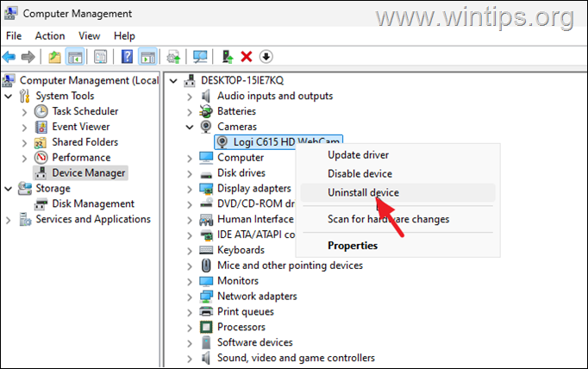
Task: Expand the Software devices category
Action: pos(190,343)
